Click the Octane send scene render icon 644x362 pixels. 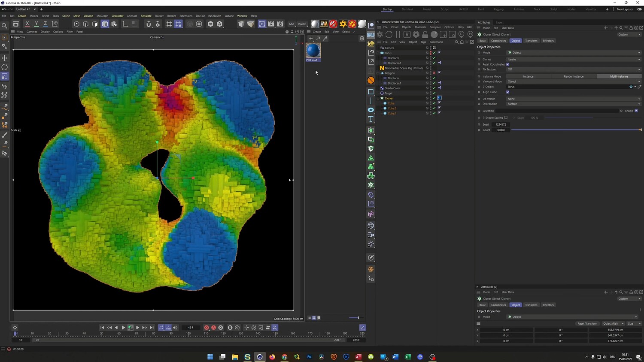point(380,34)
